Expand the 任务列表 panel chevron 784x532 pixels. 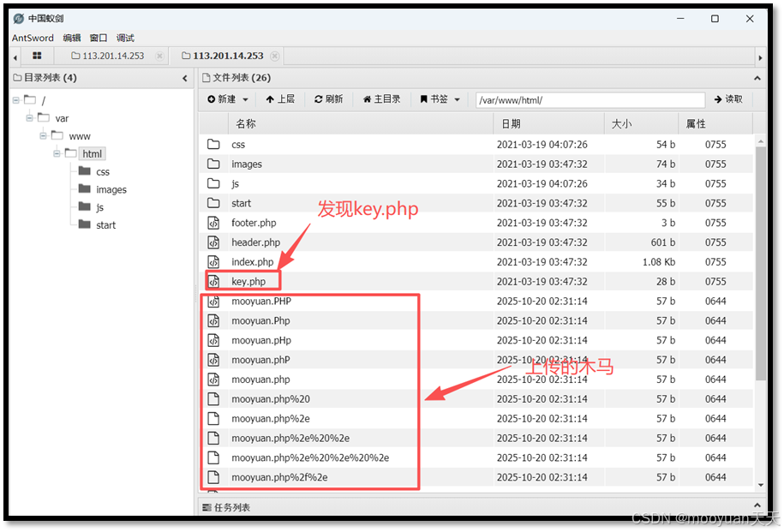[x=757, y=506]
